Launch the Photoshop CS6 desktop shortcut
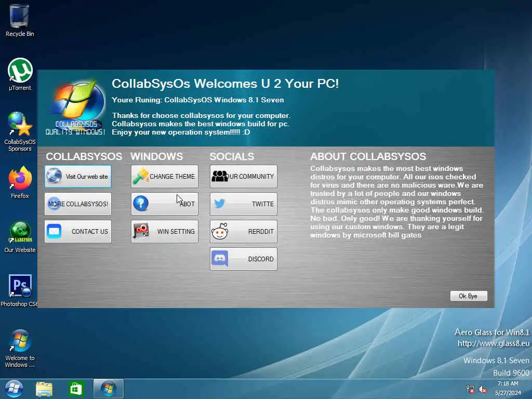The image size is (532, 399). click(19, 290)
